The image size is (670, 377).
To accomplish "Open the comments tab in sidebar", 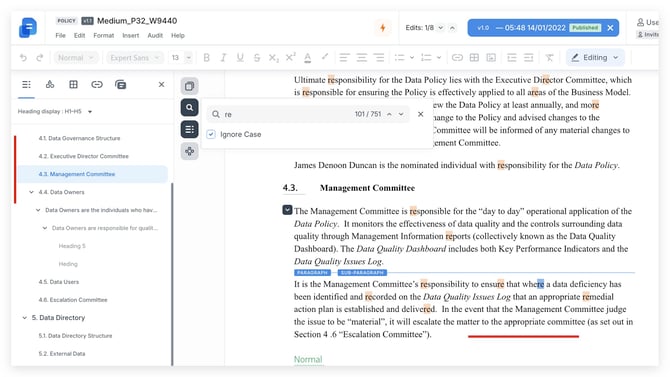I will (x=120, y=85).
